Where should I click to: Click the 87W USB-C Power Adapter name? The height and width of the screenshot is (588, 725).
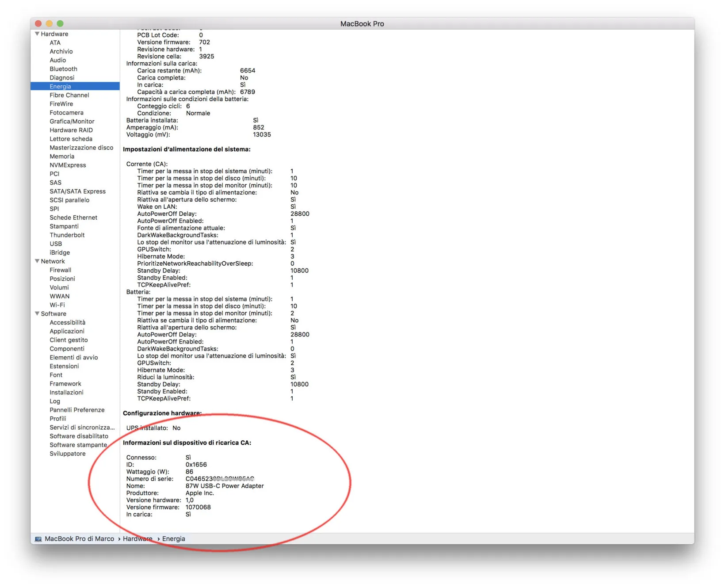point(225,486)
